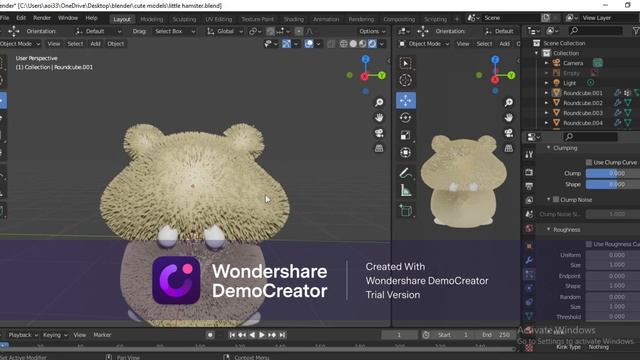Switch to the Modeling workspace tab
Image resolution: width=640 pixels, height=360 pixels.
click(x=151, y=19)
